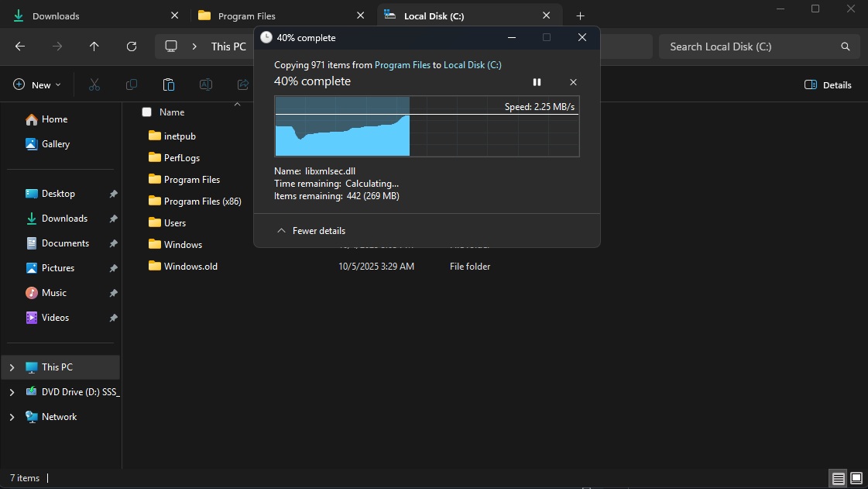
Task: Click the Paste icon in the toolbar
Action: point(169,84)
